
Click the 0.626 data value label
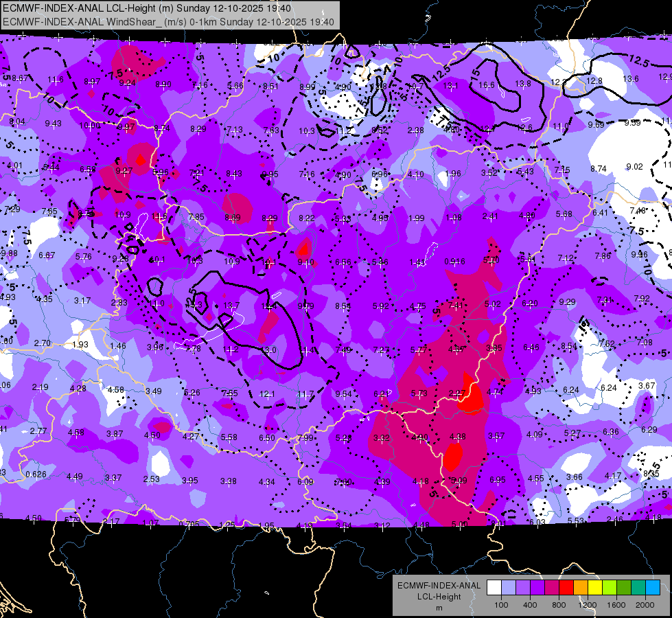tap(36, 474)
